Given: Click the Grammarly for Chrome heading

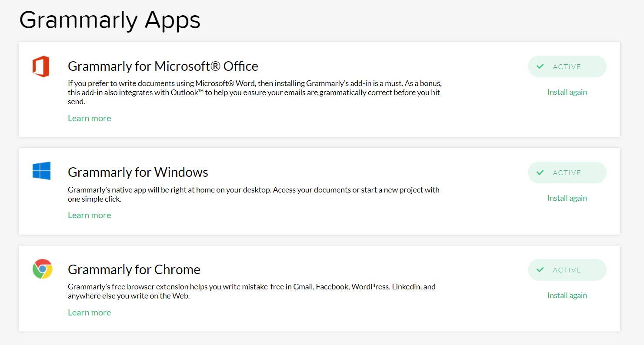Looking at the screenshot, I should click(134, 269).
